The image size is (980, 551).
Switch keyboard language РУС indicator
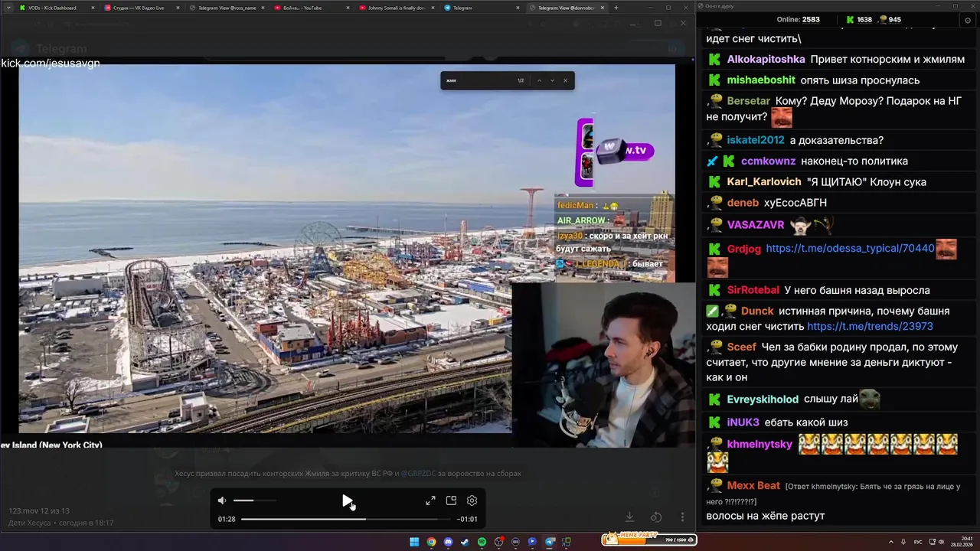[x=918, y=542]
